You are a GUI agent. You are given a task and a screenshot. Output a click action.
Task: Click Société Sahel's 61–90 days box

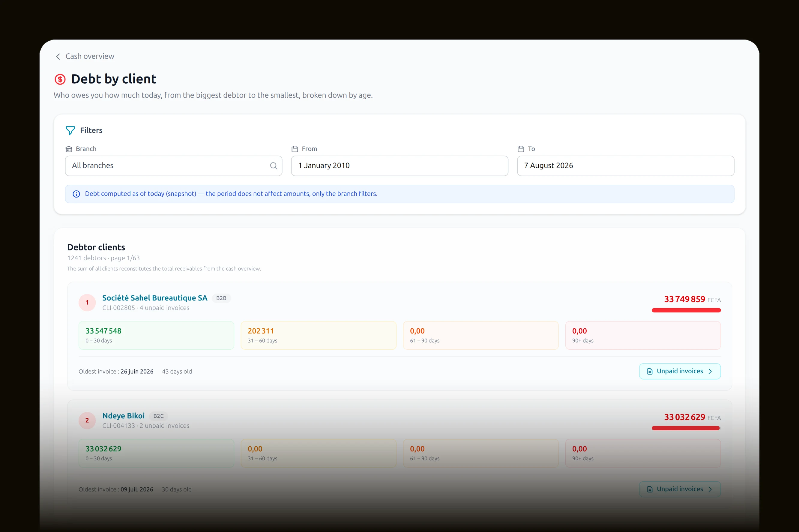click(481, 336)
